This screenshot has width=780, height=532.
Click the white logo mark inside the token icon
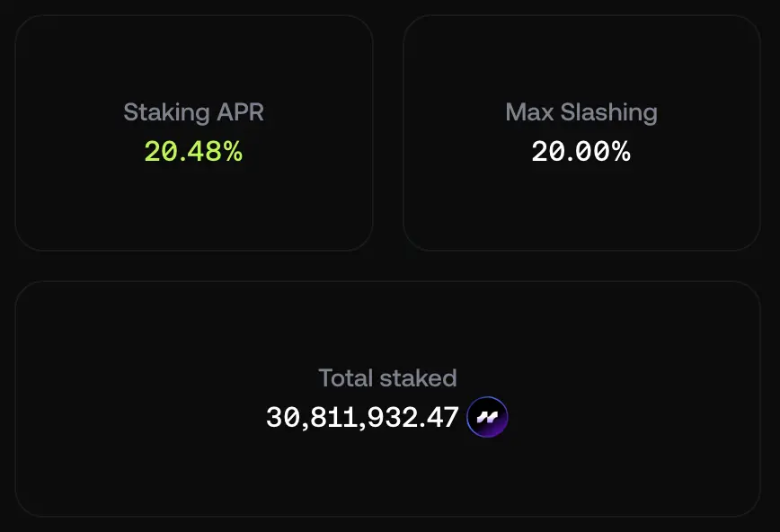coord(487,417)
